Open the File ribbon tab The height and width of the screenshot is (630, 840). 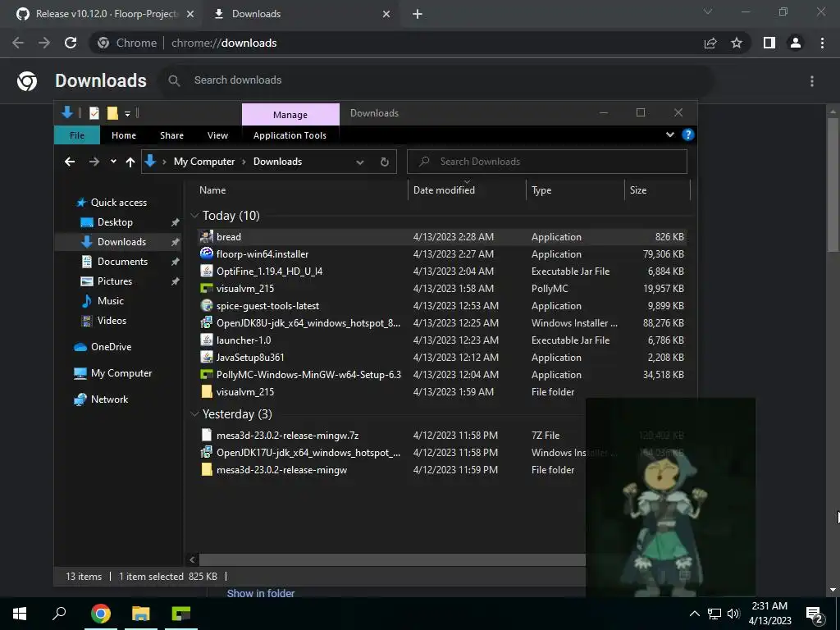77,135
